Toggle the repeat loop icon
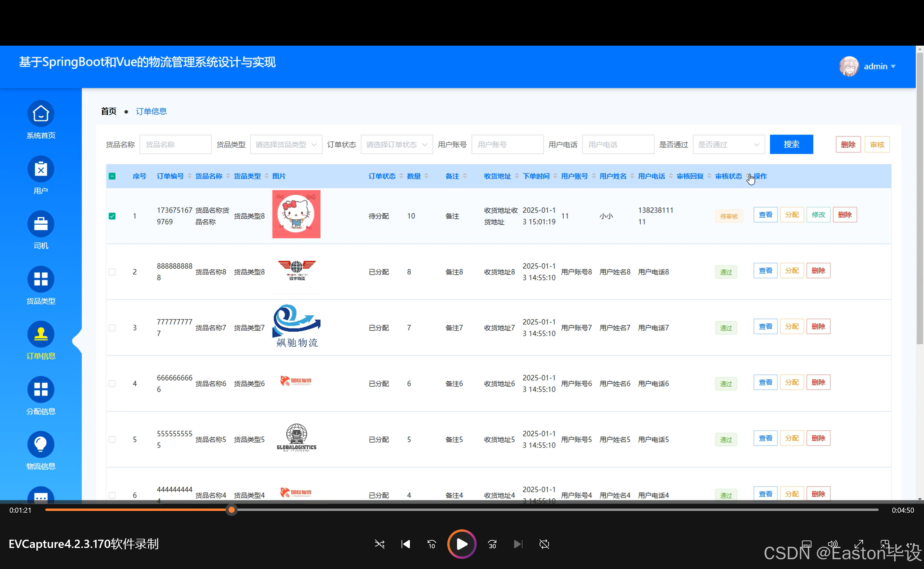The image size is (924, 569). [x=544, y=544]
